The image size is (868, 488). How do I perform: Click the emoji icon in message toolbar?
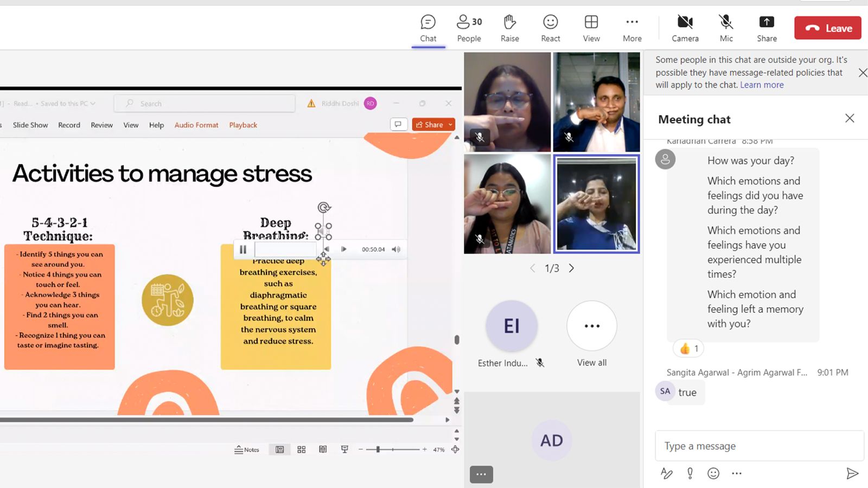click(x=713, y=473)
